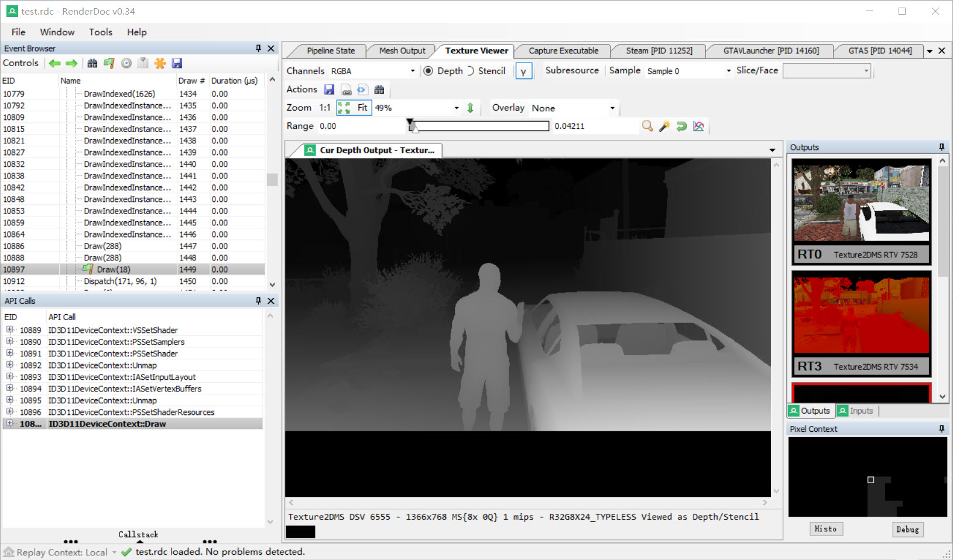Save texture using Actions floppy icon
Screen dimensions: 953x560
point(329,90)
